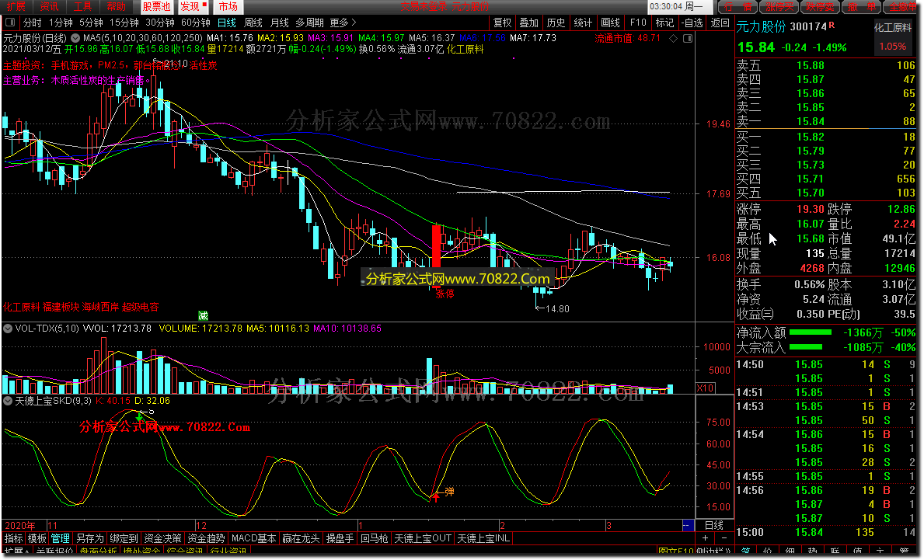This screenshot has height=560, width=924.
Task: Select 天德上宝OUT indicator tab
Action: coord(423,538)
